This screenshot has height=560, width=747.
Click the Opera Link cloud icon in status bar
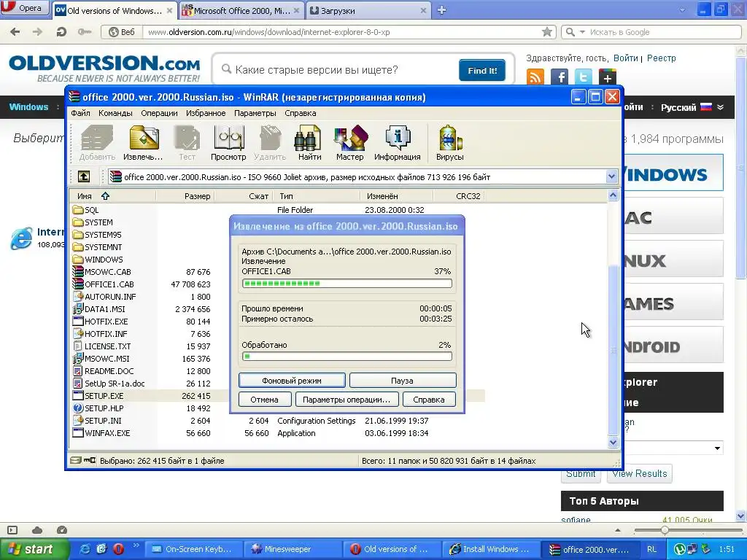[37, 530]
